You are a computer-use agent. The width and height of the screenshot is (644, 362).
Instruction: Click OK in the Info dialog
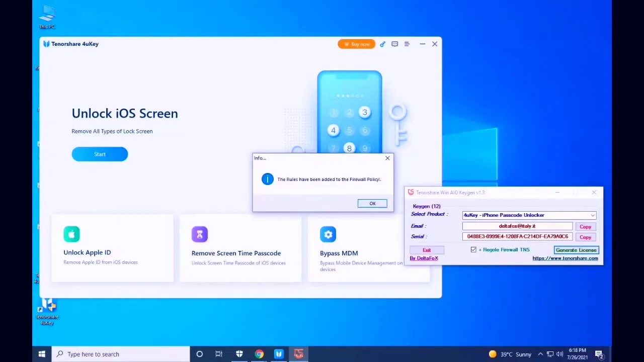372,204
